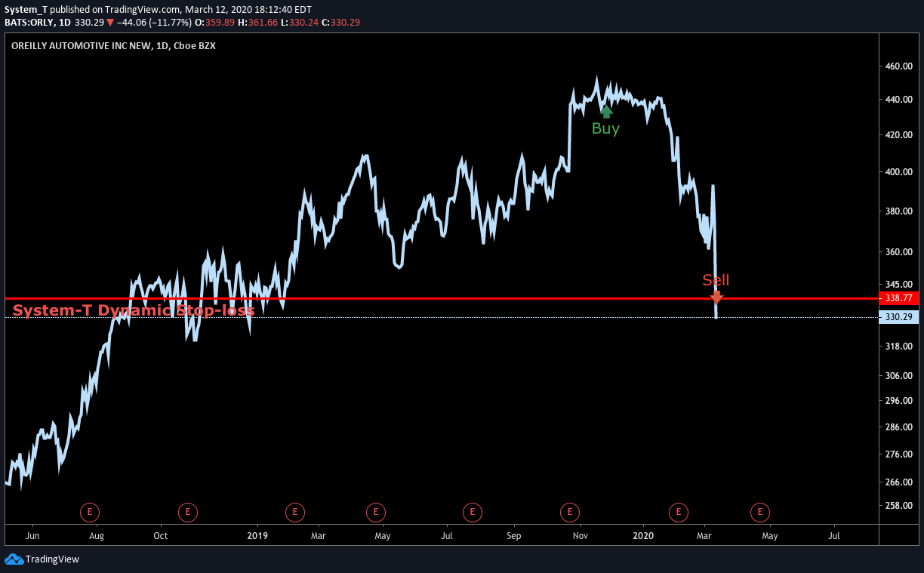Click the green Buy arrow marker

606,112
